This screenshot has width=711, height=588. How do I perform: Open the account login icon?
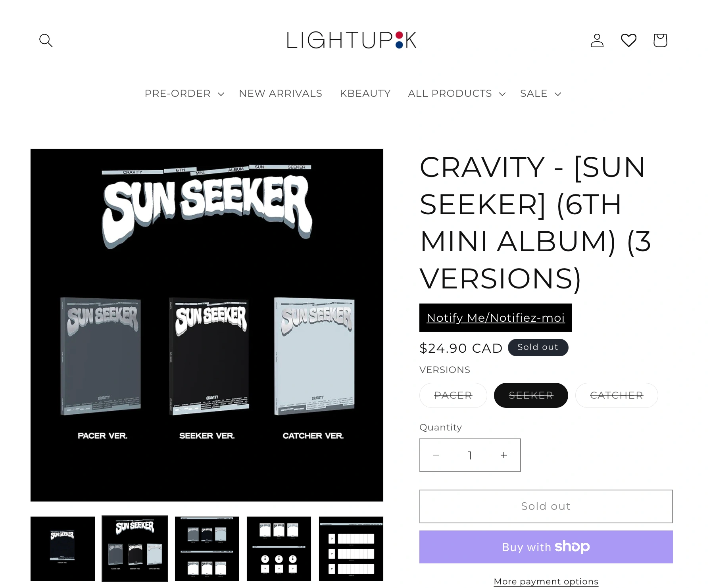[x=597, y=40]
